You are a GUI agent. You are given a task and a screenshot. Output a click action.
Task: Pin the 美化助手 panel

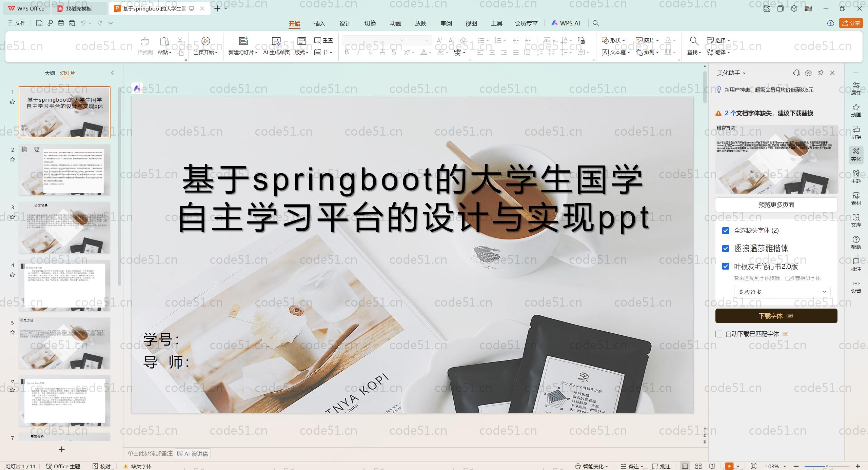tap(821, 73)
